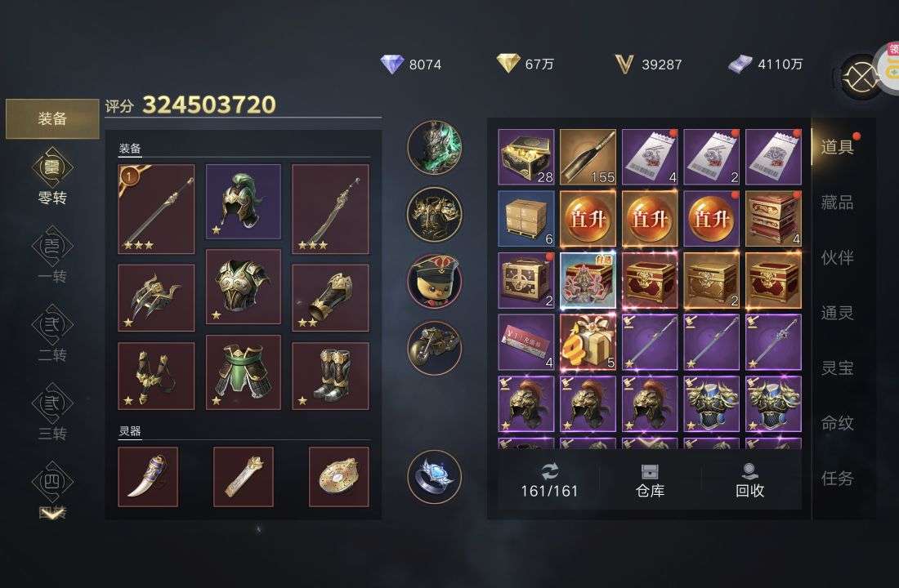Click the 装备 gold tab button
This screenshot has height=588, width=899.
[52, 118]
